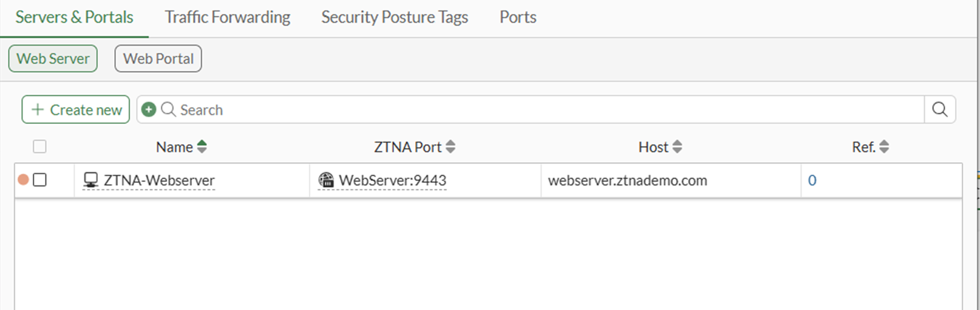Click the WebServer:9443 port globe icon
The image size is (980, 310).
[x=326, y=180]
